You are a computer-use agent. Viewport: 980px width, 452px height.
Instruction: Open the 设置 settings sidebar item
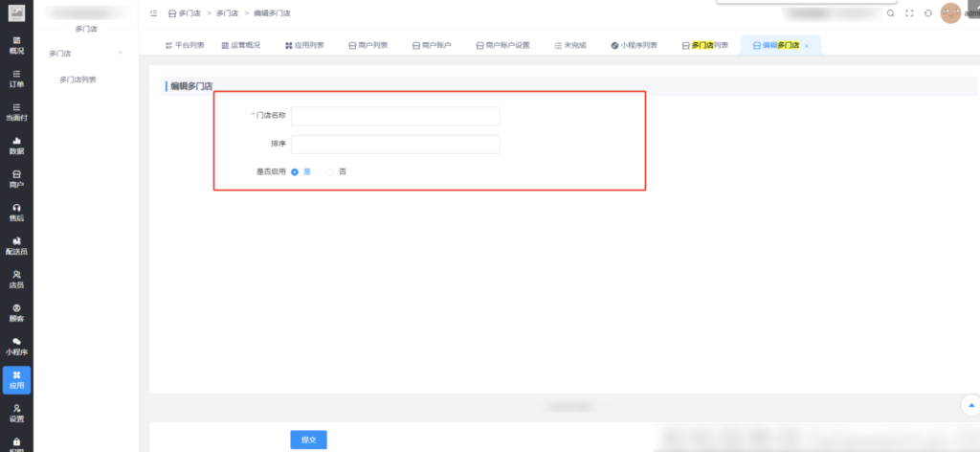click(x=16, y=414)
